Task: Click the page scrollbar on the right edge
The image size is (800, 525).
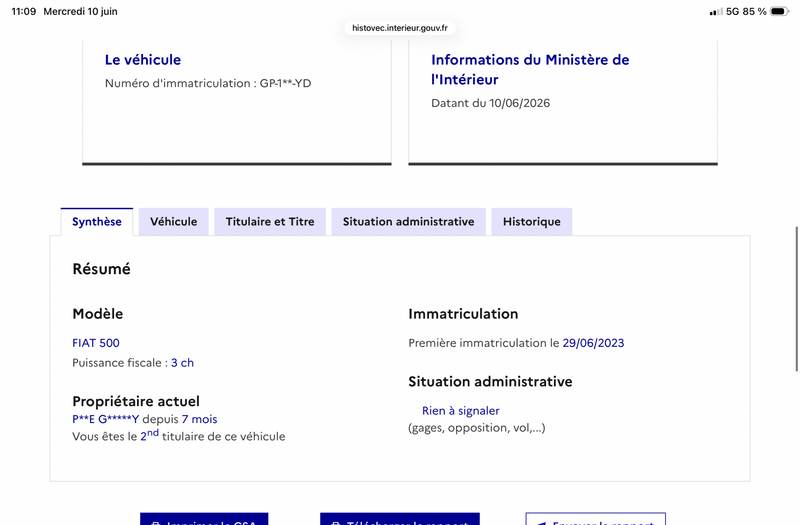Action: pos(796,299)
